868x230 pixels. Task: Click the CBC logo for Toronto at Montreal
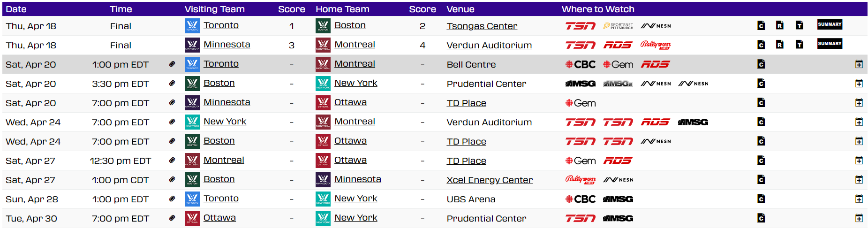580,64
